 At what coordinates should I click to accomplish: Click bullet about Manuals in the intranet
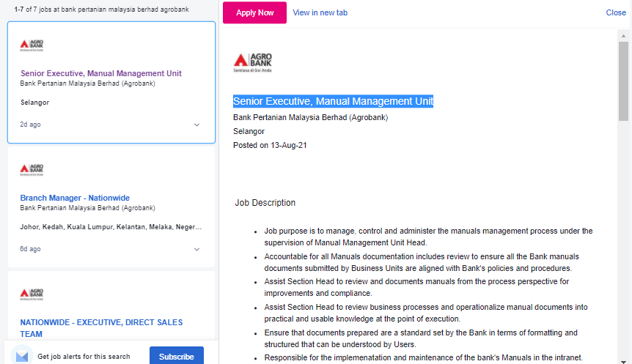coord(423,357)
